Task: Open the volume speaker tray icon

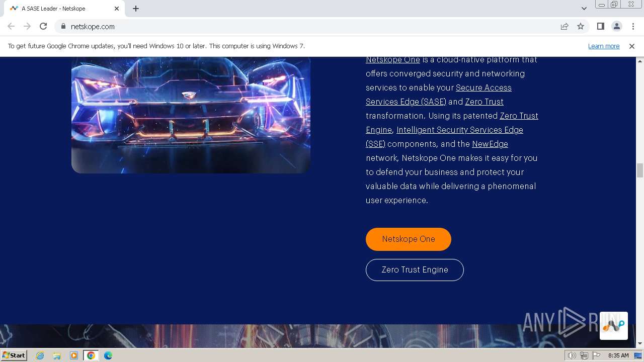Action: [572, 355]
